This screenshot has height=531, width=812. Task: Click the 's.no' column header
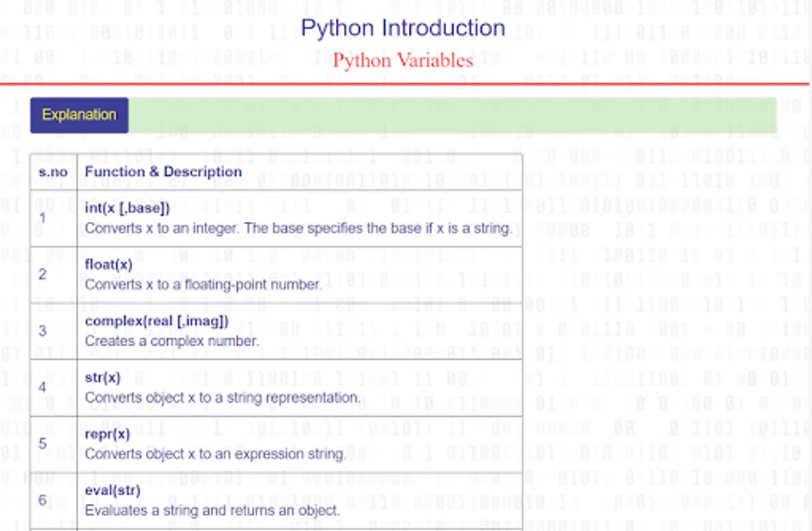[x=53, y=172]
